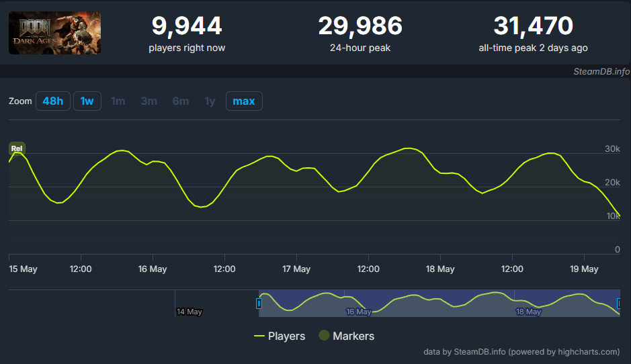
Task: Click the 16 May label in navigator
Action: tap(359, 312)
